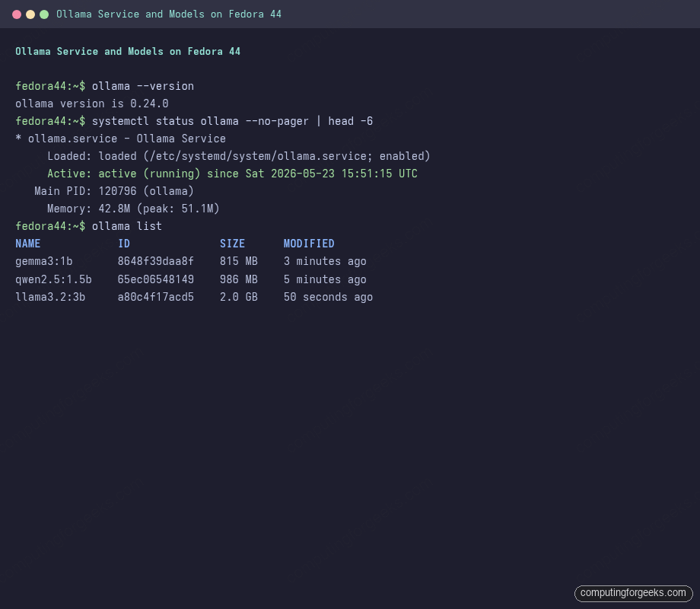Click the size value '2.0 GB'
Image resolution: width=700 pixels, height=609 pixels.
pos(238,297)
